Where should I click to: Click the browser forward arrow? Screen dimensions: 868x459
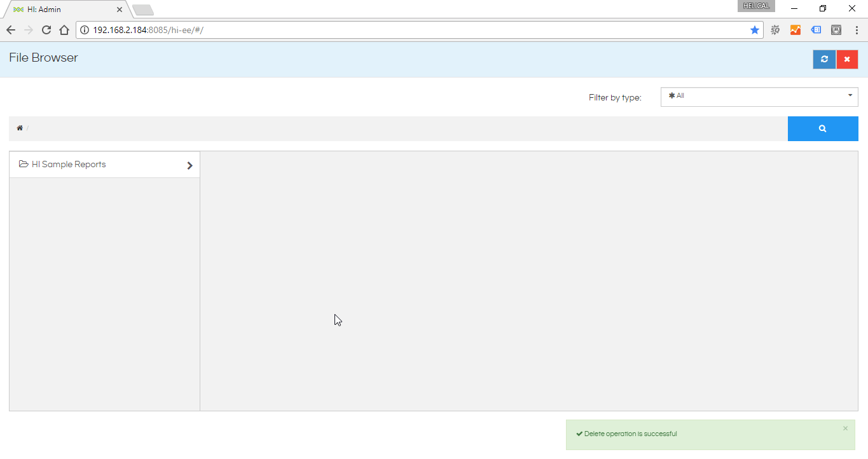[29, 30]
